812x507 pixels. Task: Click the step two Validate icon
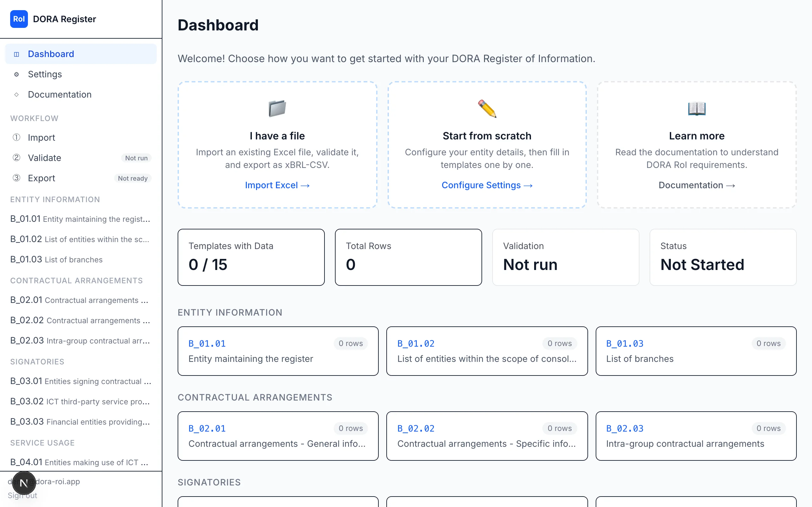(x=16, y=157)
